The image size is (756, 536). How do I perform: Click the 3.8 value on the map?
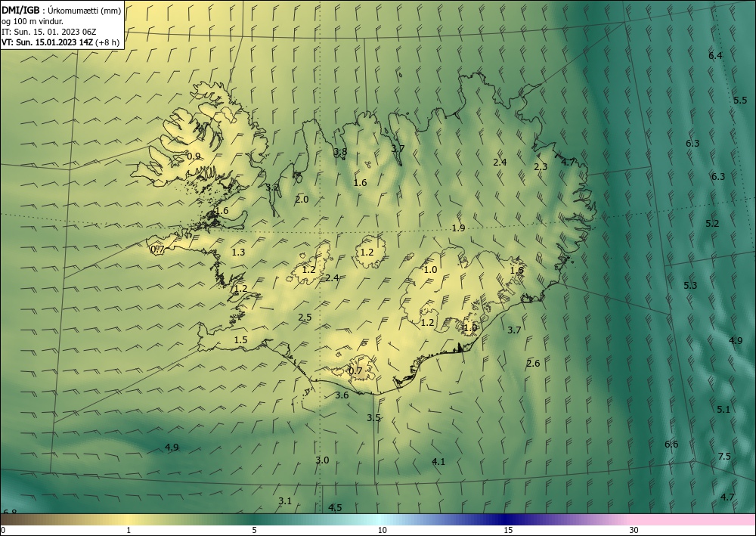tap(340, 152)
